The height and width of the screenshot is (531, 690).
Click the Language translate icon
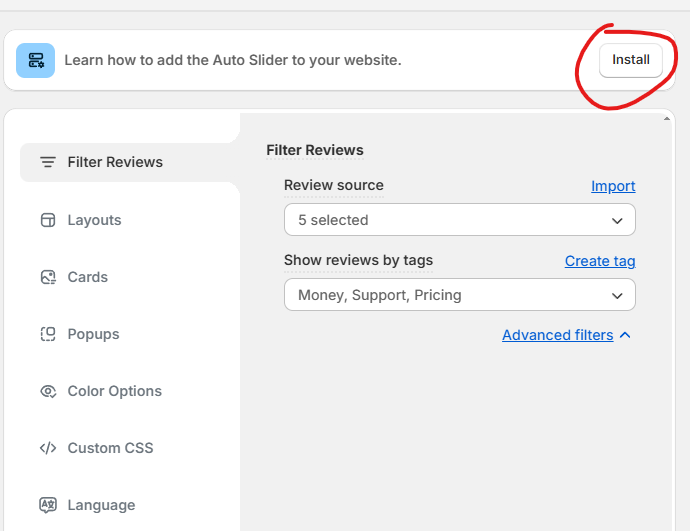tap(47, 505)
